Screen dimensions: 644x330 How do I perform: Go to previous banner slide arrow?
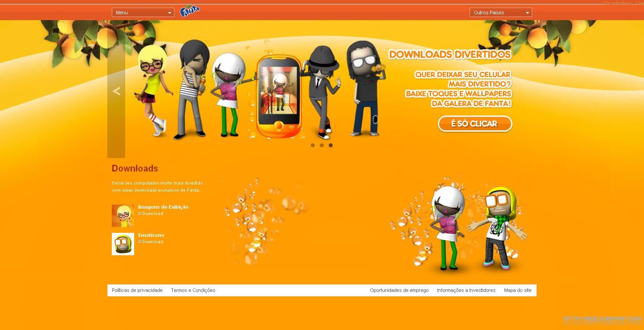point(116,91)
